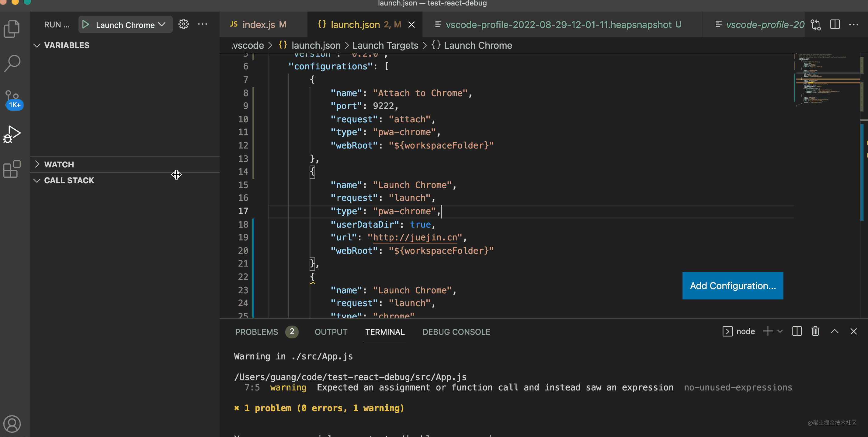Screen dimensions: 868x437
Task: Kill terminal with trash can icon
Action: click(x=815, y=331)
